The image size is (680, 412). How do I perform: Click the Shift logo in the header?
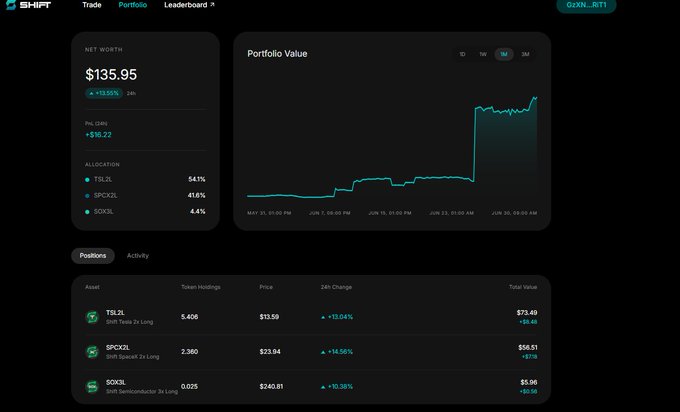pos(28,5)
